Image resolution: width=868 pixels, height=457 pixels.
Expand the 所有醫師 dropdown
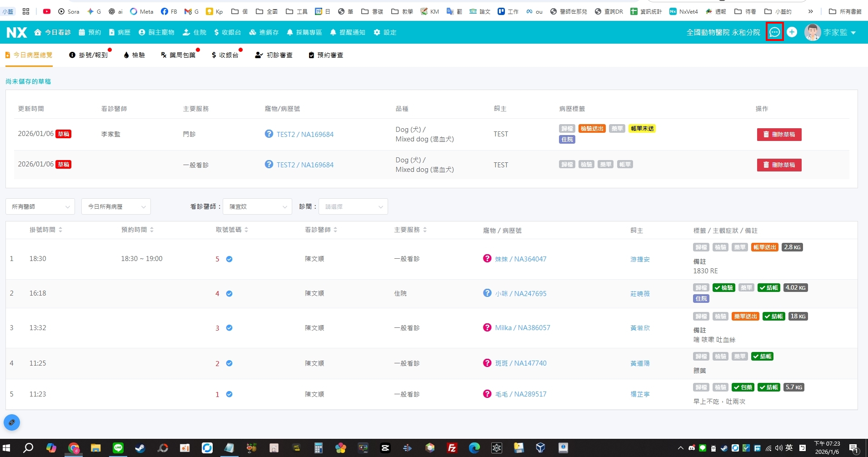[x=40, y=206]
